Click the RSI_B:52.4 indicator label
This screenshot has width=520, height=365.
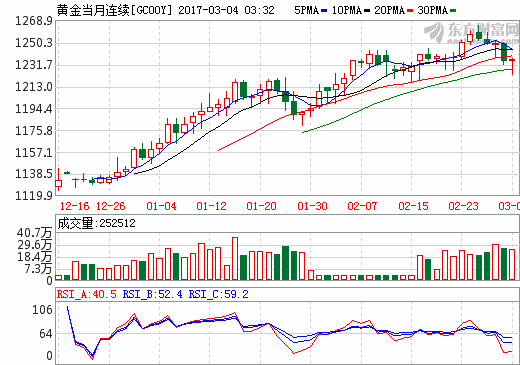tap(152, 294)
